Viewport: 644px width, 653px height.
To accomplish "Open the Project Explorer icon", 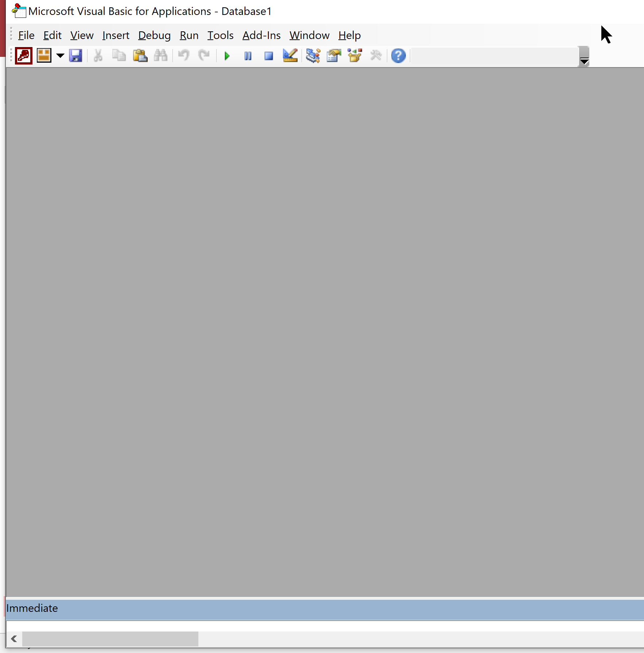I will 313,56.
